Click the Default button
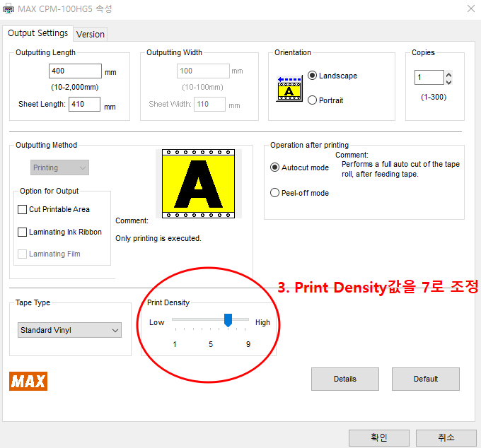Viewport: 481px width, 448px height. pos(426,379)
